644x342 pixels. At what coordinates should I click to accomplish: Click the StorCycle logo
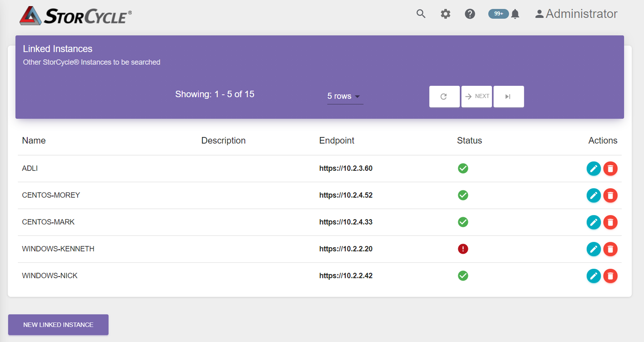point(76,15)
